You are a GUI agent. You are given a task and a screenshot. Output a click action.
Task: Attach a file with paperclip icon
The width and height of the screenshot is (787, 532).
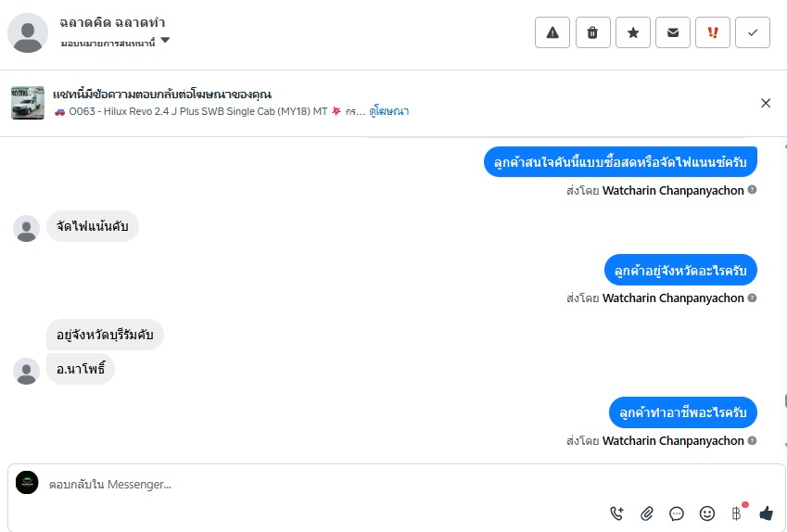pos(647,513)
